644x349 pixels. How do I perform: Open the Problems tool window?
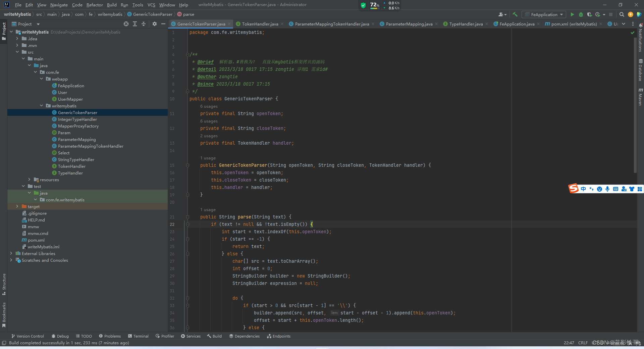pyautogui.click(x=110, y=336)
